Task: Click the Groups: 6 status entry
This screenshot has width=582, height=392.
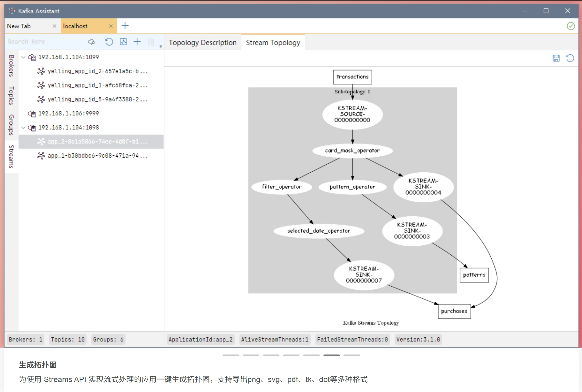Action: (x=108, y=339)
